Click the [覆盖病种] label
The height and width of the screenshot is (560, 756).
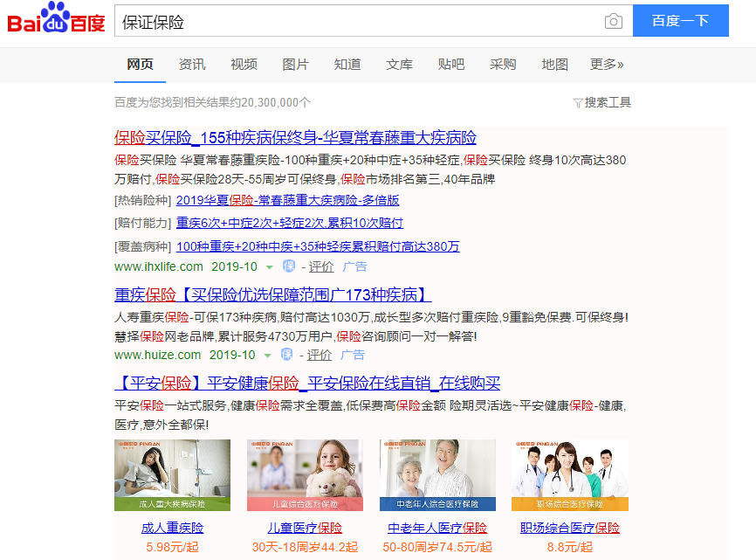(x=143, y=246)
